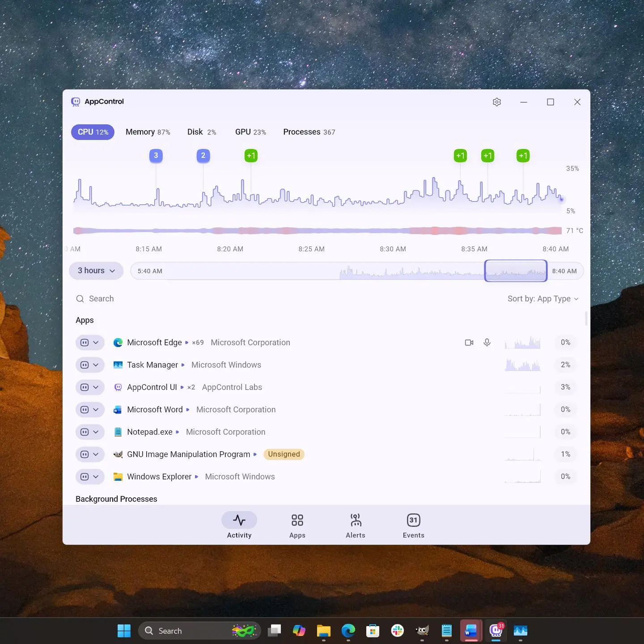Expand AppControl UI process arrow next to name
This screenshot has width=644, height=644.
coord(182,387)
